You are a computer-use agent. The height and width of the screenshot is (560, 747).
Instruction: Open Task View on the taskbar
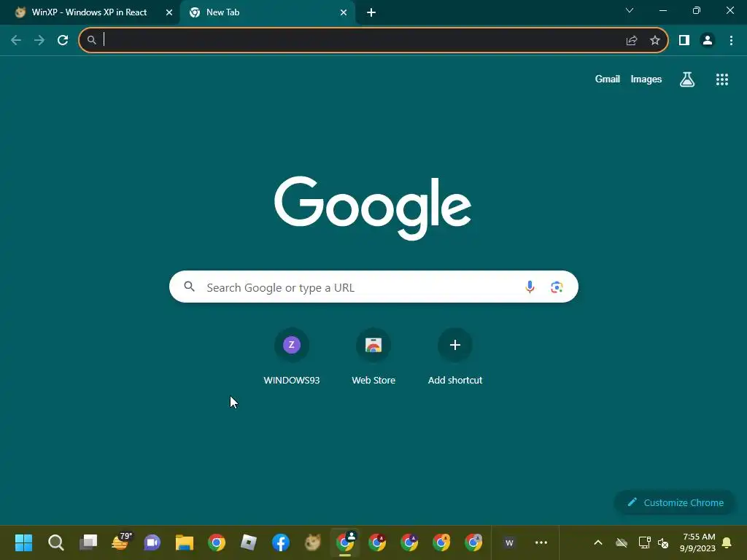(88, 542)
